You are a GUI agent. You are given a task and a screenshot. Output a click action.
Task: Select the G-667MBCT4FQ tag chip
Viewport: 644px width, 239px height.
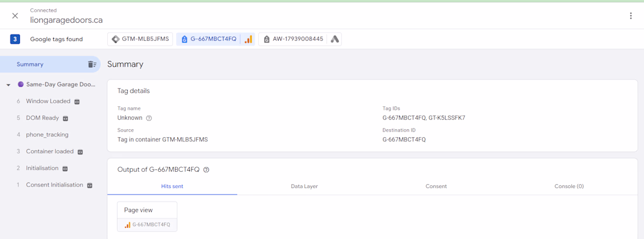click(x=215, y=39)
